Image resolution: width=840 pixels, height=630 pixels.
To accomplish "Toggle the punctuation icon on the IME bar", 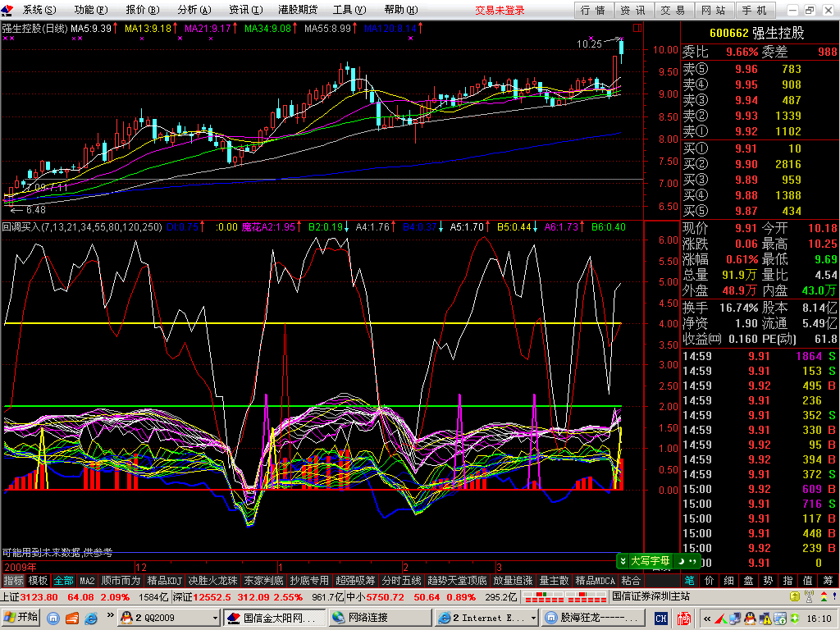I will pyautogui.click(x=692, y=561).
